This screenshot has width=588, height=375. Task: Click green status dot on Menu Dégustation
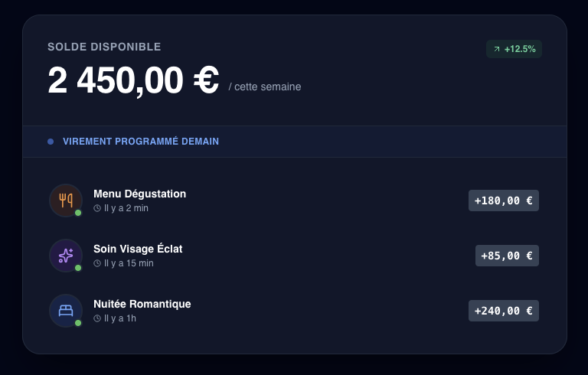tap(78, 213)
